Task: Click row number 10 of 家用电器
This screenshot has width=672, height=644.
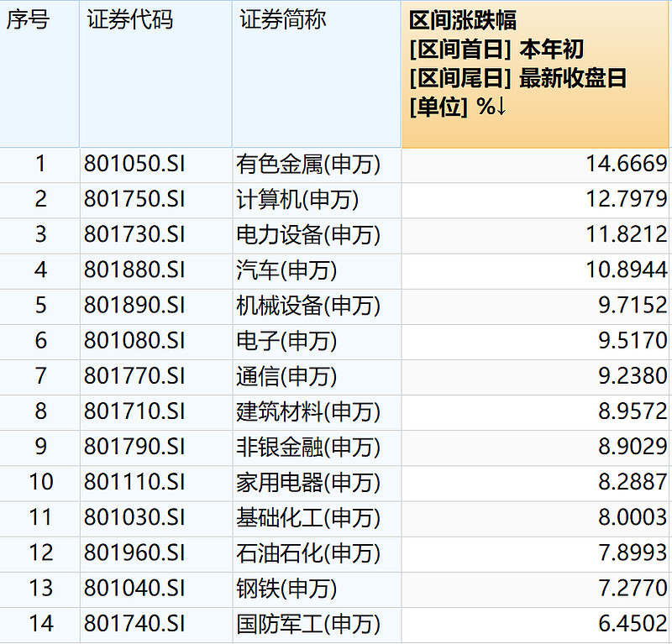Action: pyautogui.click(x=41, y=482)
